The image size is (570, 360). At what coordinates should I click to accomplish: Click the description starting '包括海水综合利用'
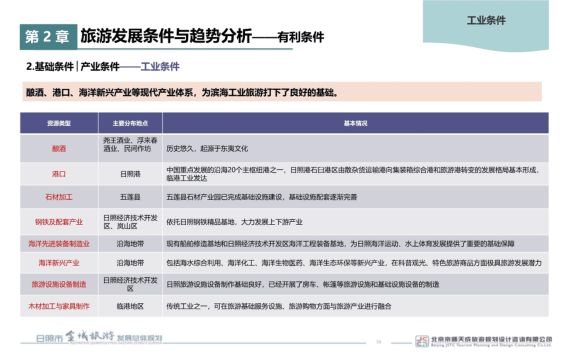click(x=354, y=263)
